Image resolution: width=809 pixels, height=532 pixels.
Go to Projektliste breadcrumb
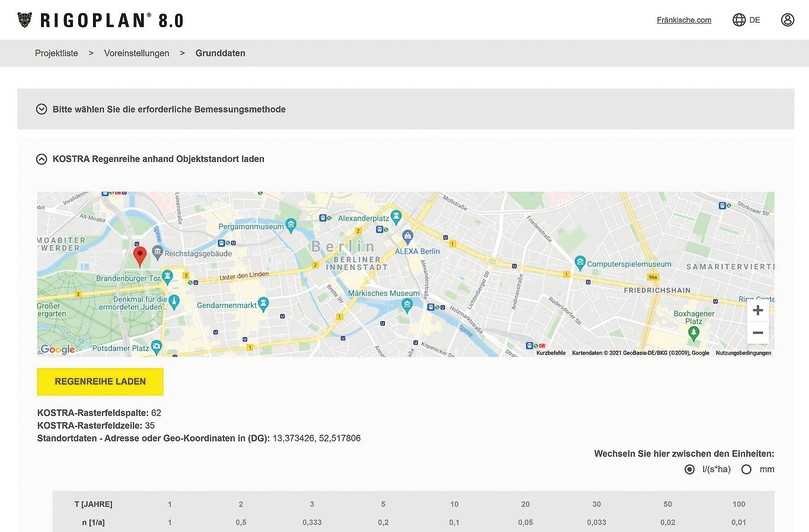click(x=56, y=53)
